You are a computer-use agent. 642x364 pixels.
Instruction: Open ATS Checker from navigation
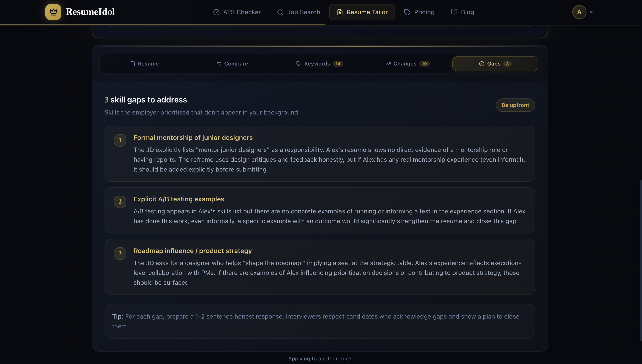click(x=237, y=12)
